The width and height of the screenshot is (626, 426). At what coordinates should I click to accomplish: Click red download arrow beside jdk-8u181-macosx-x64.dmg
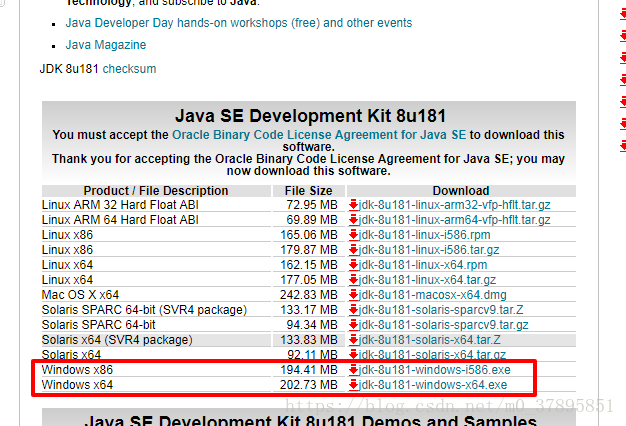tap(353, 295)
